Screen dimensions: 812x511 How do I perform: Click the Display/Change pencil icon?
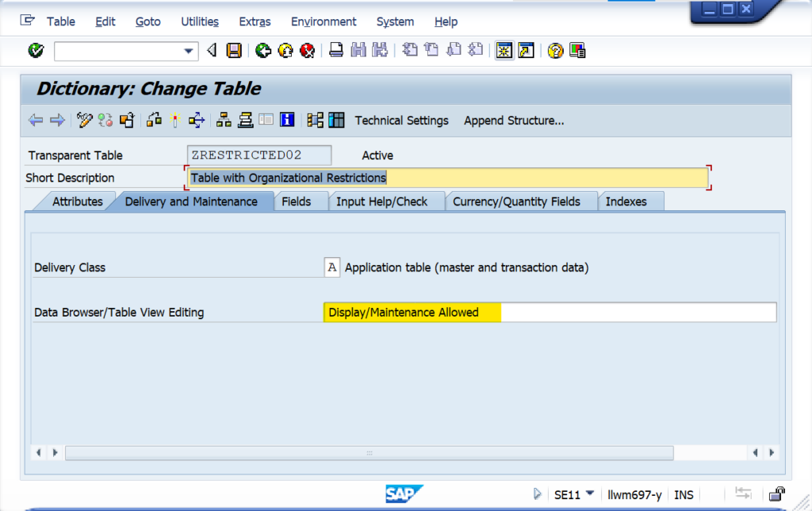85,121
